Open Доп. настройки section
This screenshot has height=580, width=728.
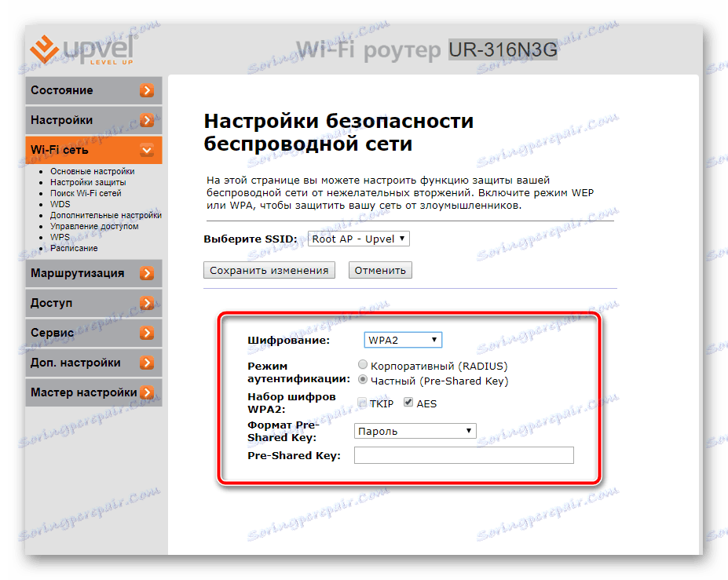click(93, 363)
